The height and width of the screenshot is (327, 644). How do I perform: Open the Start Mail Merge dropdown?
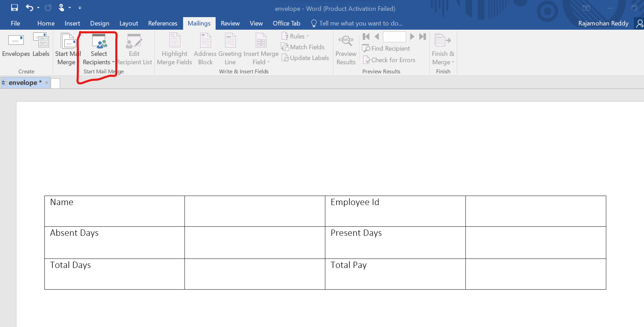click(68, 49)
